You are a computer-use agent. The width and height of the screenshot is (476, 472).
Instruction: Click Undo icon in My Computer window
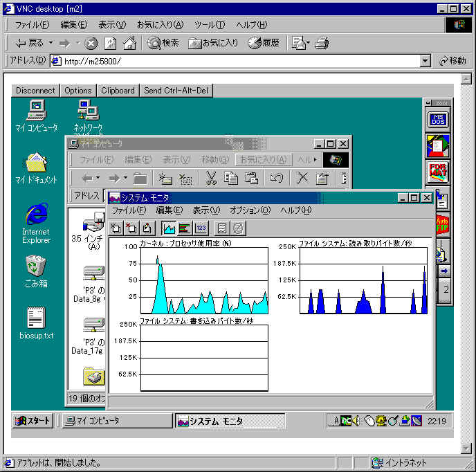click(x=277, y=178)
